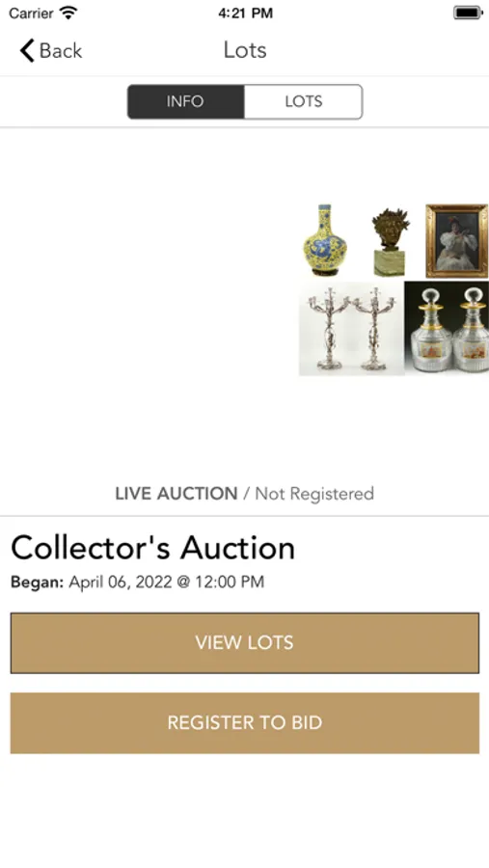Switch to the INFO segment

[x=185, y=102]
